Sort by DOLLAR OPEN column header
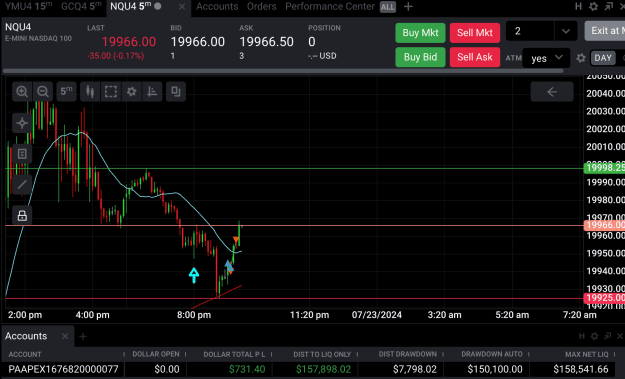 [156, 354]
